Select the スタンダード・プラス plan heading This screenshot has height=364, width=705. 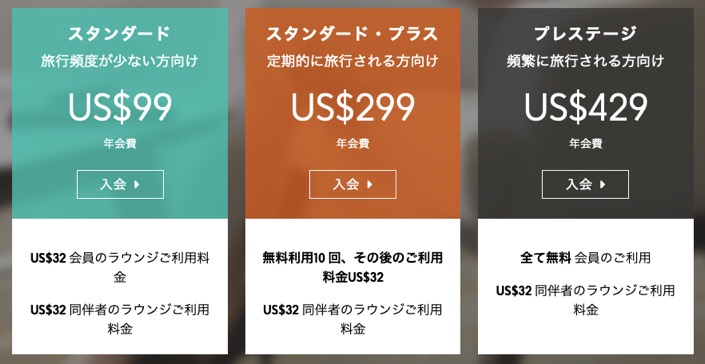(352, 34)
